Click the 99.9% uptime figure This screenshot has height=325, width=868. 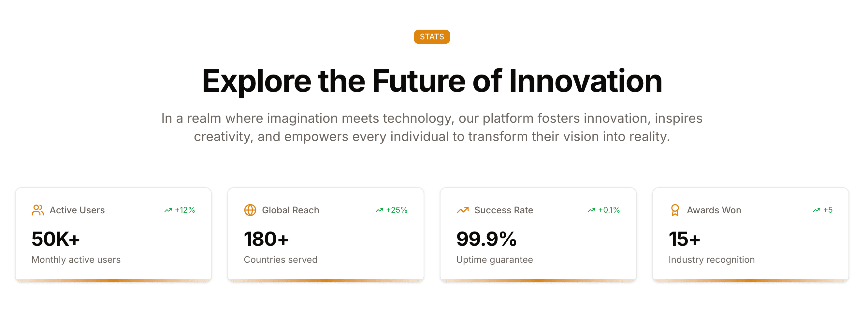[486, 239]
